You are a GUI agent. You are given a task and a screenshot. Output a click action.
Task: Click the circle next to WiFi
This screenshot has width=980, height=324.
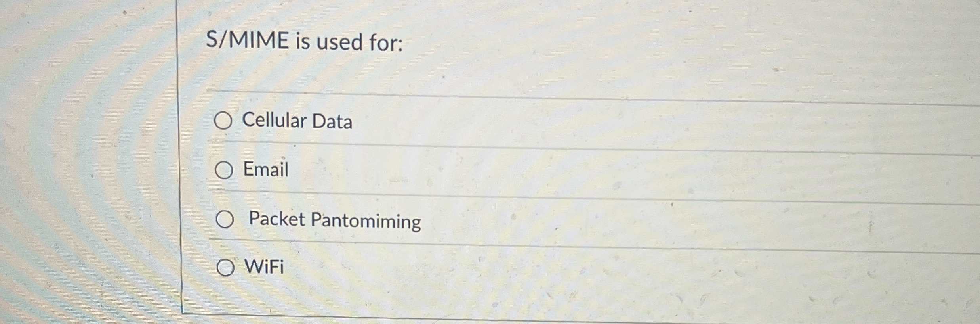pyautogui.click(x=227, y=268)
